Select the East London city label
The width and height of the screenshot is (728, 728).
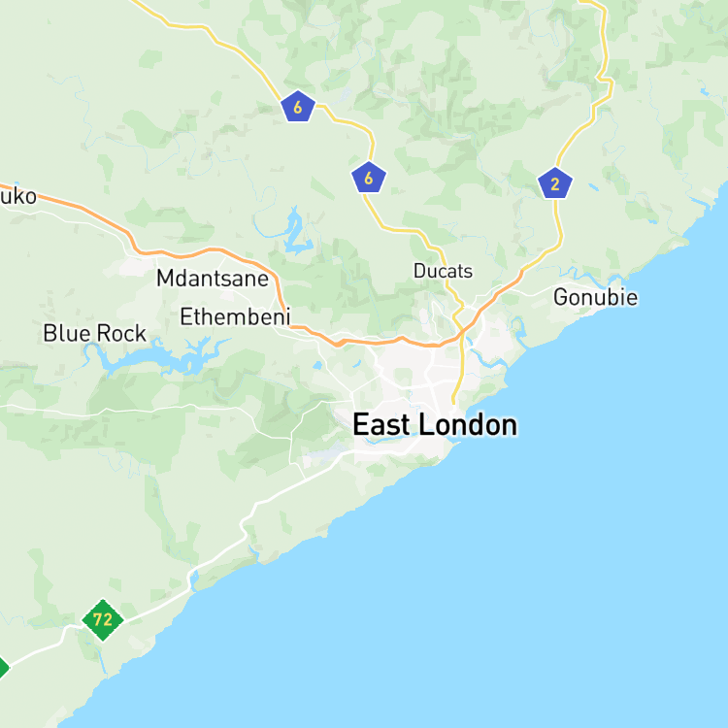click(435, 425)
